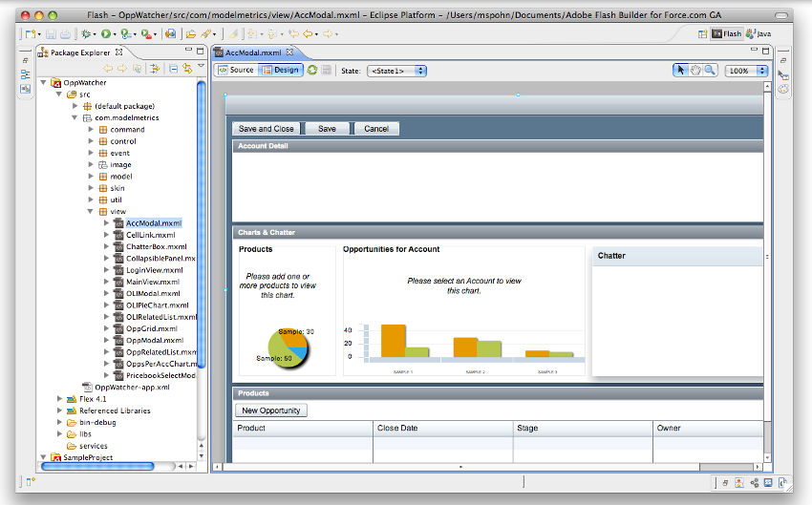The width and height of the screenshot is (812, 505).
Task: Click the Stage column header
Action: pos(583,428)
